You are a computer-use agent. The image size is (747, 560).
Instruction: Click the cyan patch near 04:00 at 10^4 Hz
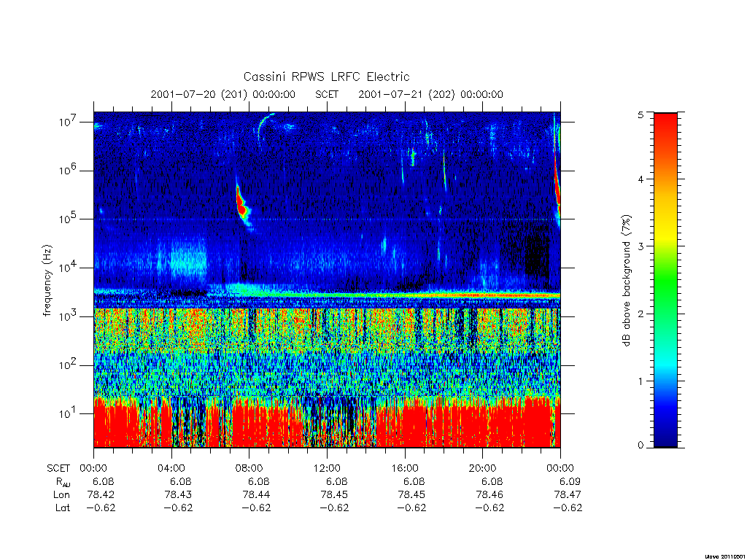tap(189, 260)
